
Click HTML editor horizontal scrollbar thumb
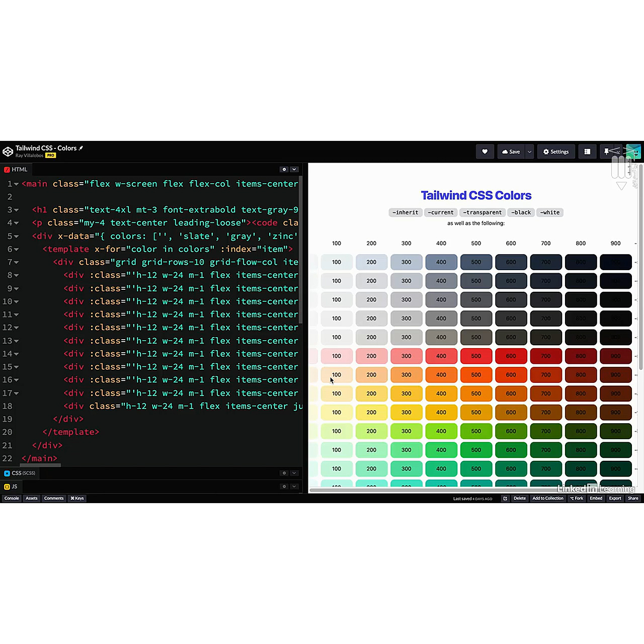(40, 465)
